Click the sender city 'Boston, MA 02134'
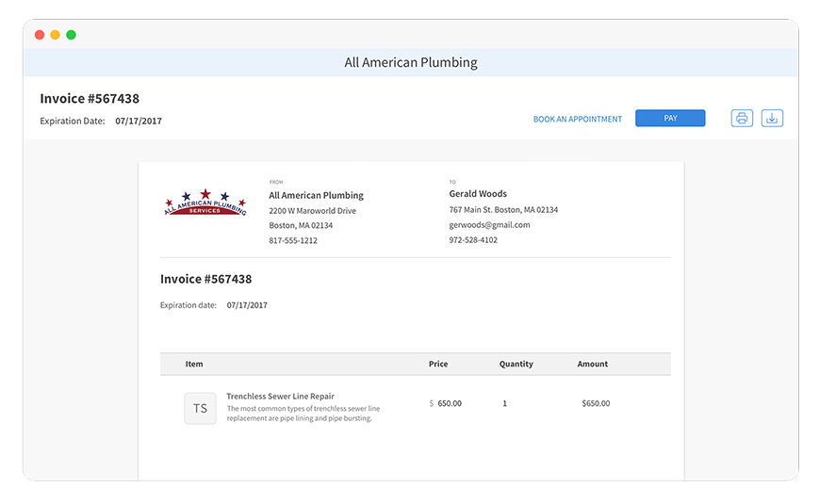The image size is (819, 504). click(x=301, y=226)
